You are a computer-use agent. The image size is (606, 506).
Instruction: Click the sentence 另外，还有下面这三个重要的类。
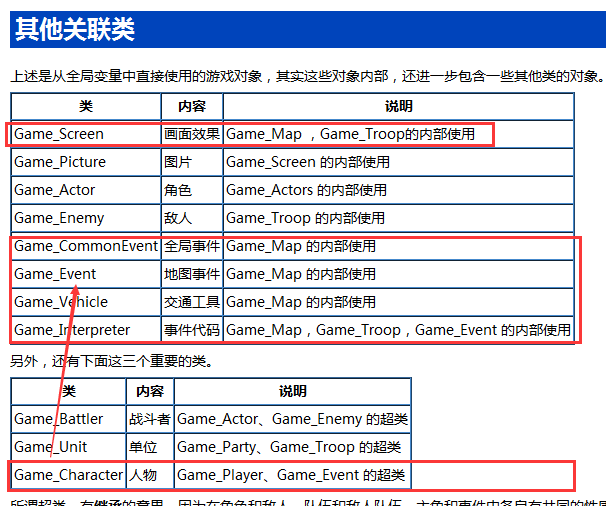(x=111, y=361)
